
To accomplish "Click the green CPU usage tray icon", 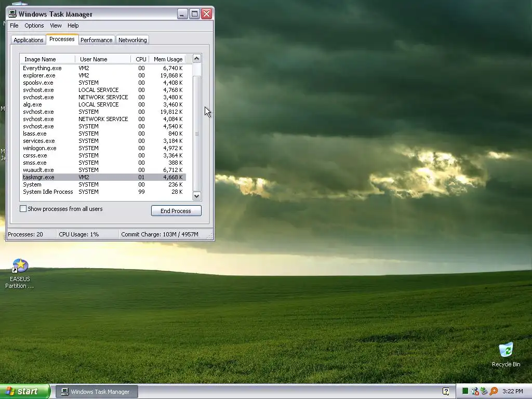I will click(465, 391).
